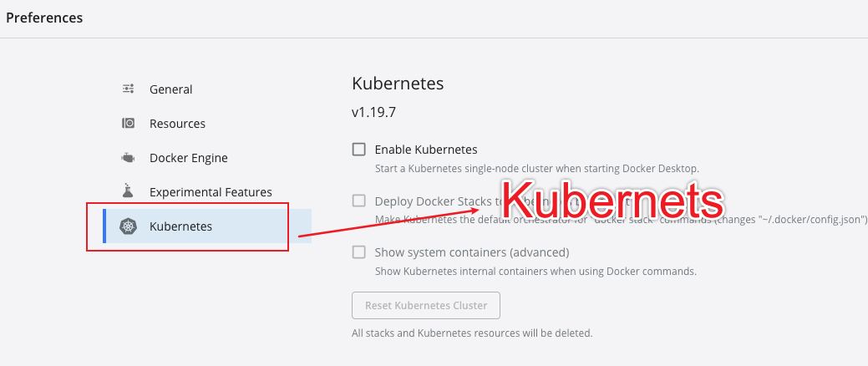Screen dimensions: 868x366
Task: Click the Experimental Features flask icon
Action: (128, 191)
